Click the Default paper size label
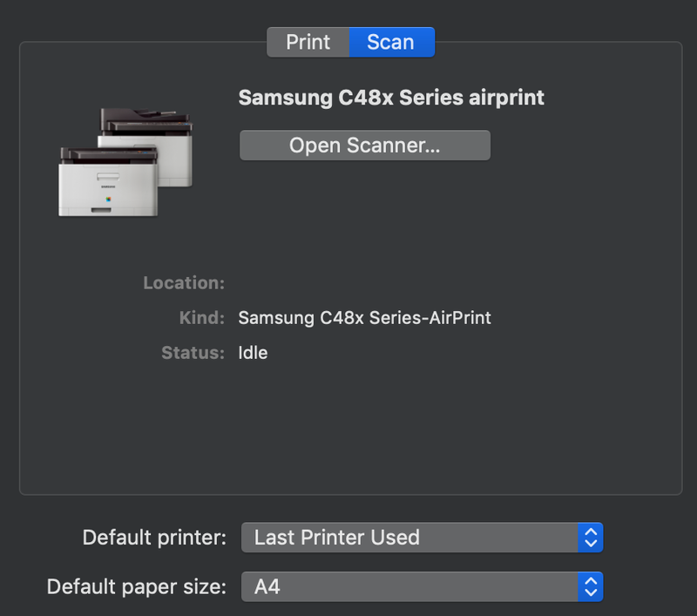Screen dimensions: 697x616 [137, 586]
